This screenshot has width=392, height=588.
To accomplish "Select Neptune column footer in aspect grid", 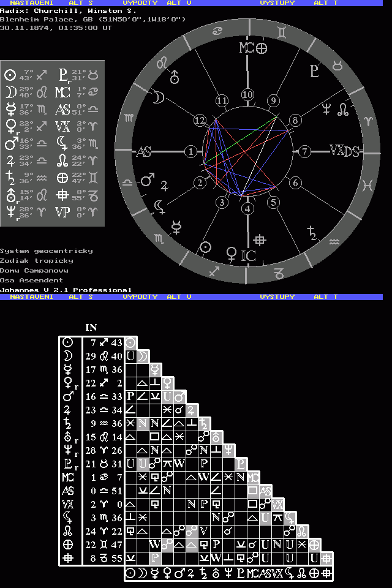I will coord(227,573).
